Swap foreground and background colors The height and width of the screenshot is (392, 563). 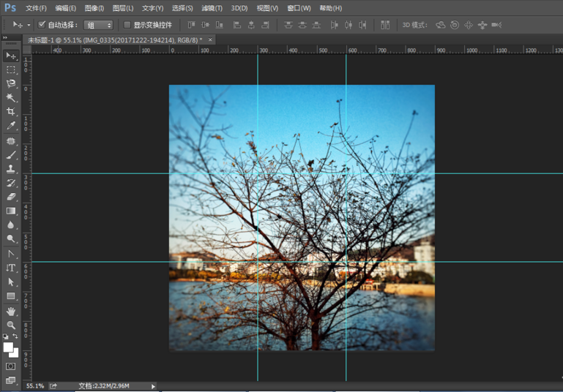(16, 336)
